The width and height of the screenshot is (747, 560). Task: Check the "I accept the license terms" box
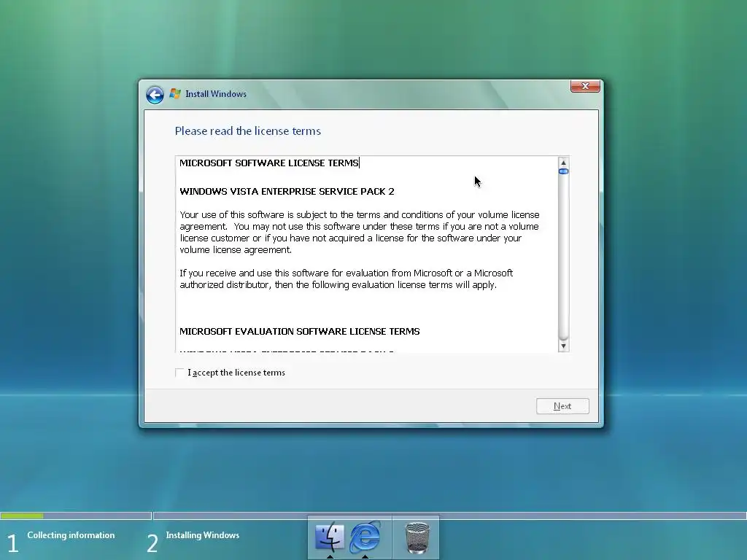(x=179, y=373)
